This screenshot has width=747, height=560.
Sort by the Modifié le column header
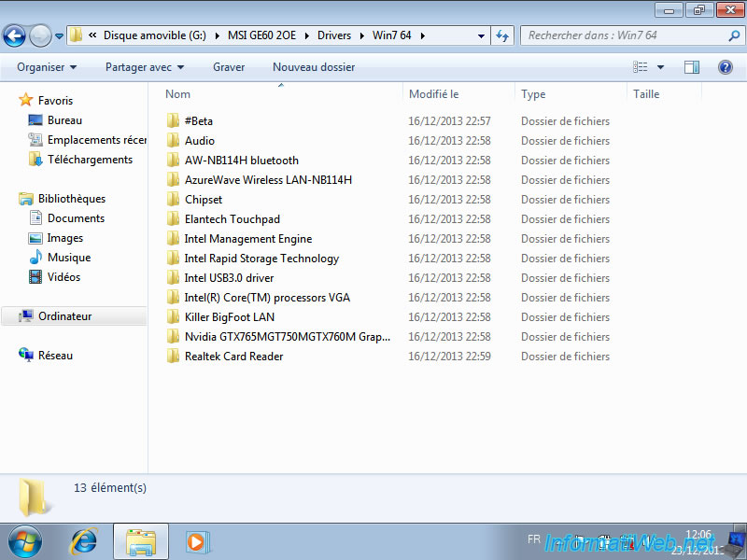click(434, 94)
